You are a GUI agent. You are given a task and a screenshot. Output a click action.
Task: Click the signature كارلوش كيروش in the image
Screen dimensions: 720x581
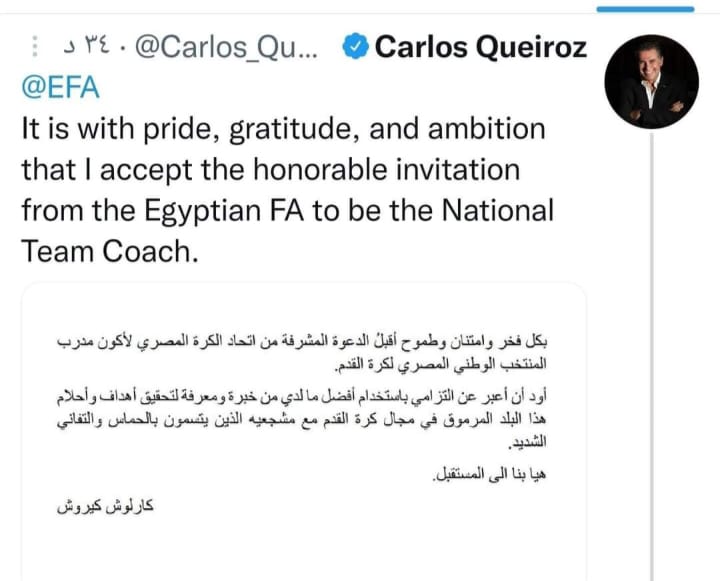[x=103, y=505]
